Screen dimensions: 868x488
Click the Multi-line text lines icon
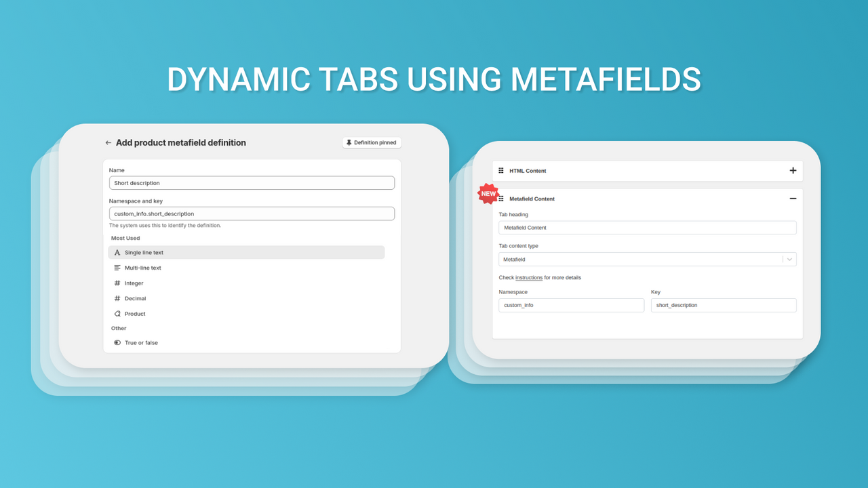pos(117,268)
